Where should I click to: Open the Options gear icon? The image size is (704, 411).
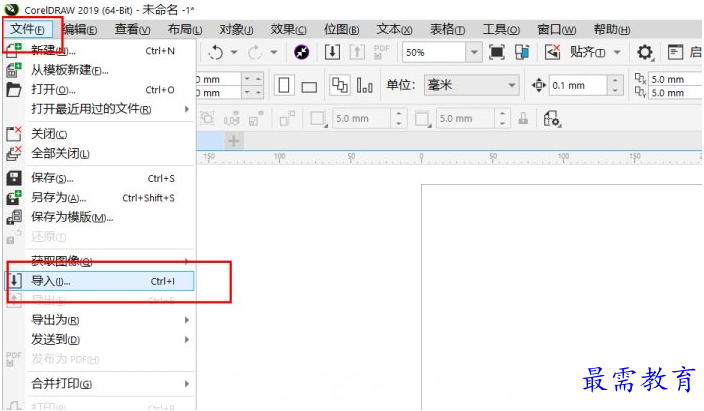[645, 53]
